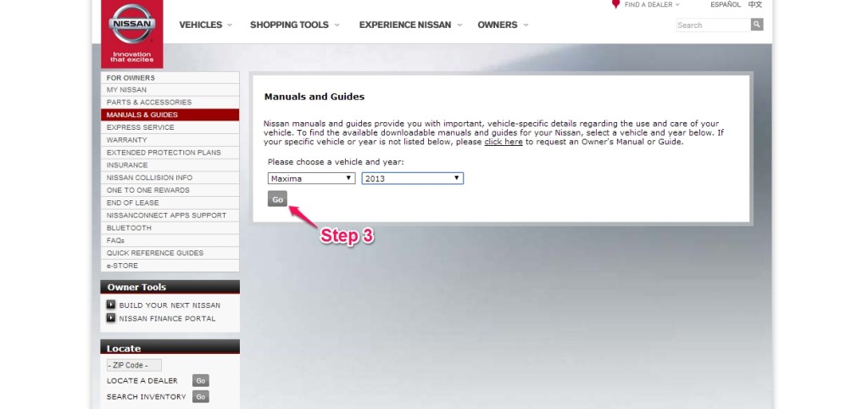Image resolution: width=868 pixels, height=409 pixels.
Task: Click the Locate panel header
Action: [x=170, y=347]
